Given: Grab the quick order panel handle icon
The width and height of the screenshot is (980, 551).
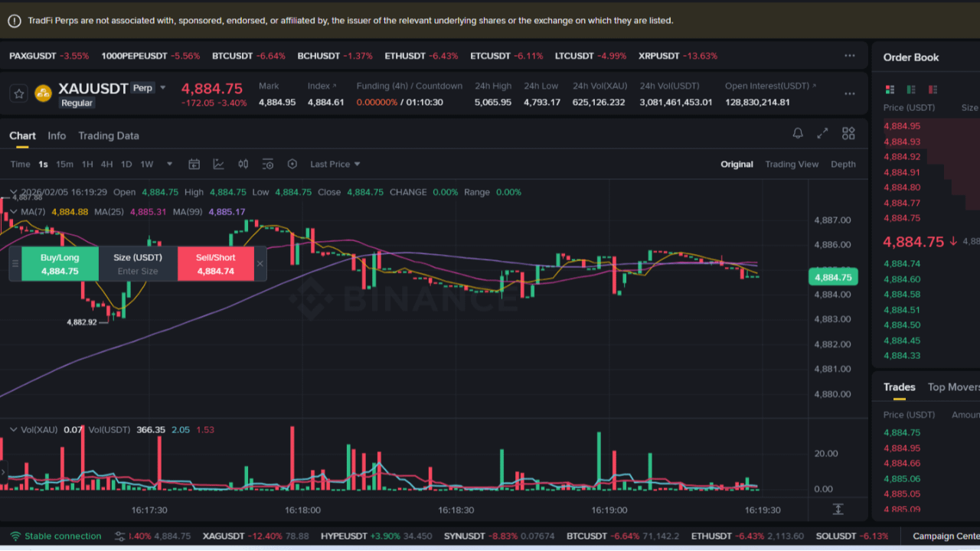Looking at the screenshot, I should point(15,263).
